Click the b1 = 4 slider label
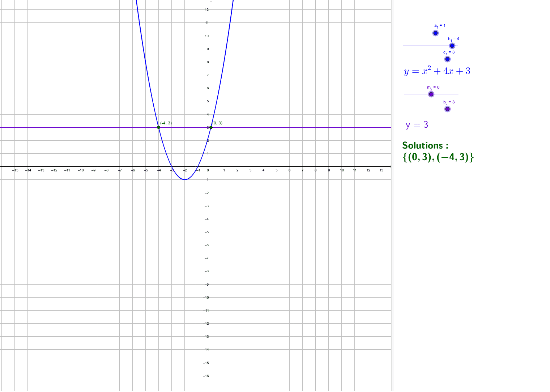This screenshot has height=392, width=550. click(454, 39)
